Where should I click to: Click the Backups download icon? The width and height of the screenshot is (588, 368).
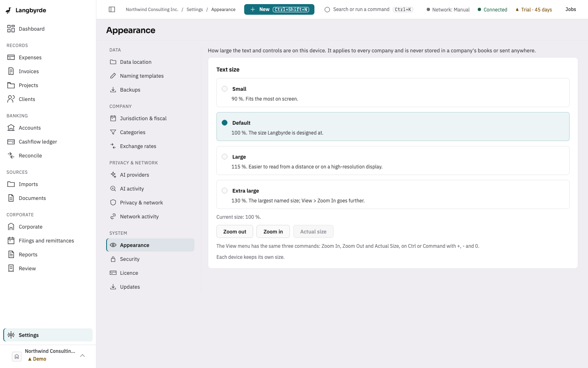coord(113,90)
